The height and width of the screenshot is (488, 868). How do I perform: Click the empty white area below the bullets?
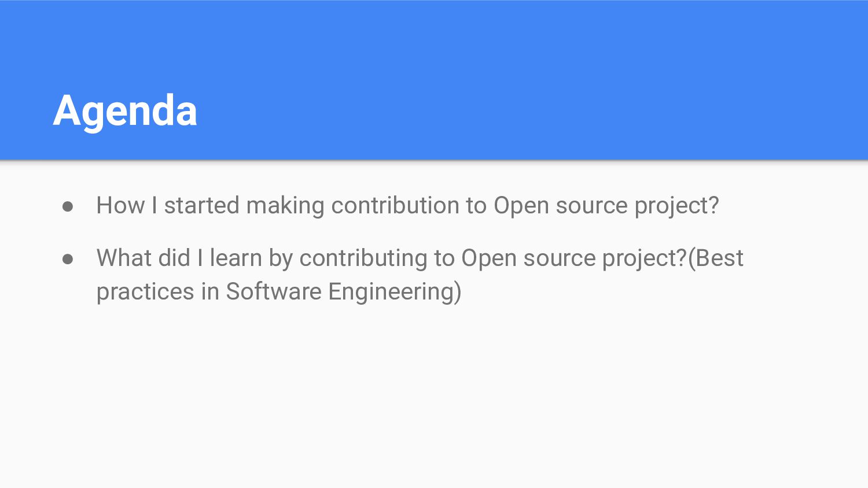tap(434, 399)
